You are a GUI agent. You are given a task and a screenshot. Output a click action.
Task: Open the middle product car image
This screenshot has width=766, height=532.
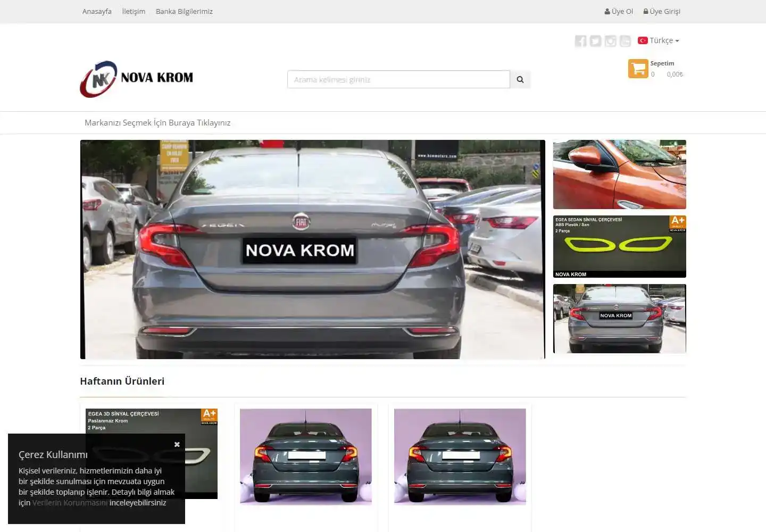coord(306,456)
